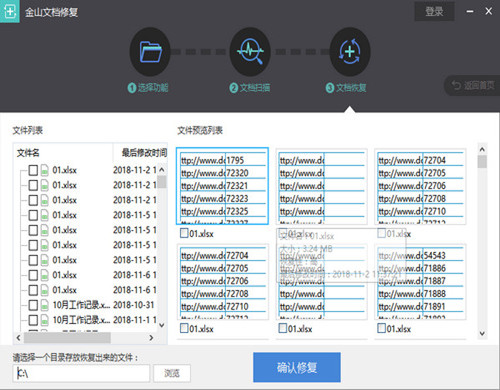Select the step label ②文档扫描
500x390 pixels.
pos(250,88)
